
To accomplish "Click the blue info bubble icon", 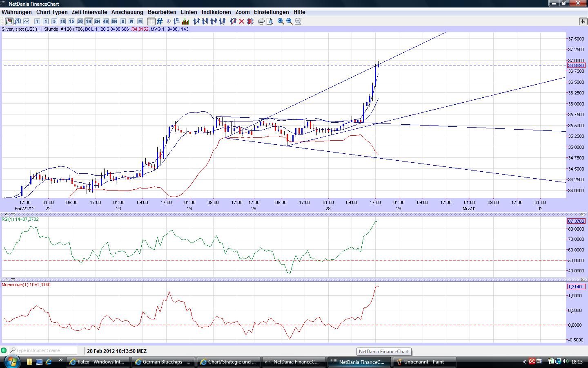I will pyautogui.click(x=169, y=21).
